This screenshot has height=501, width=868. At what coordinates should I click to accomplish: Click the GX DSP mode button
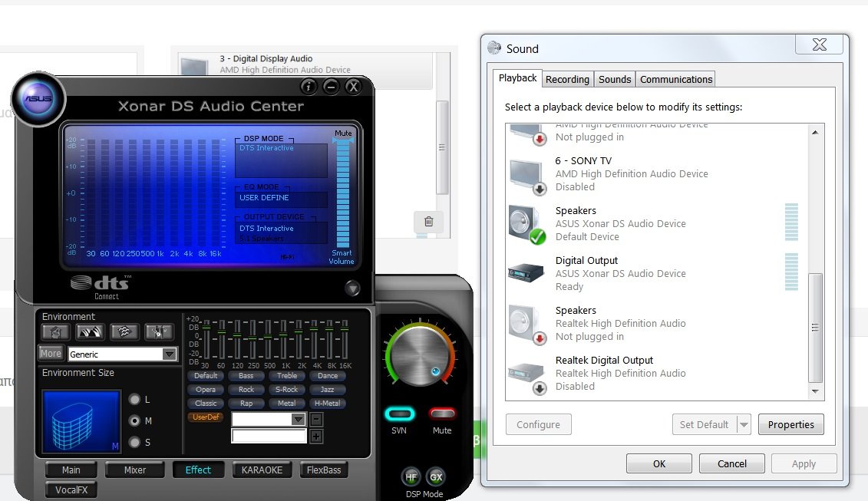pos(436,476)
